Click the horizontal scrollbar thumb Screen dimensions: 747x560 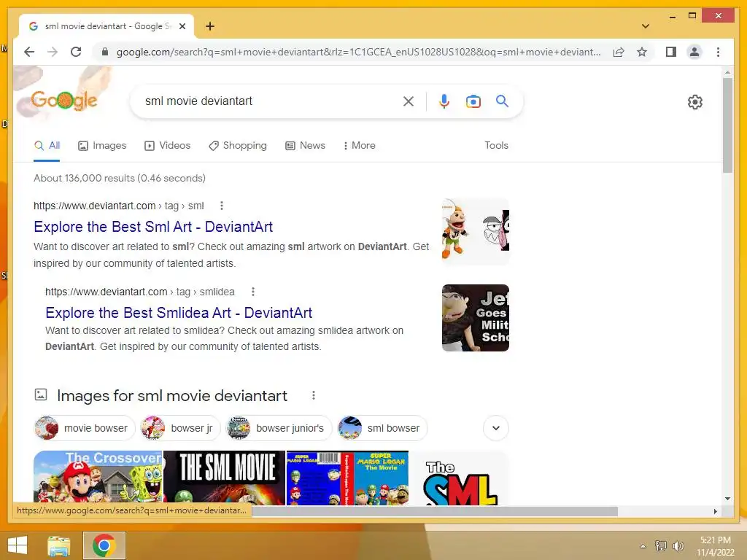coord(435,511)
